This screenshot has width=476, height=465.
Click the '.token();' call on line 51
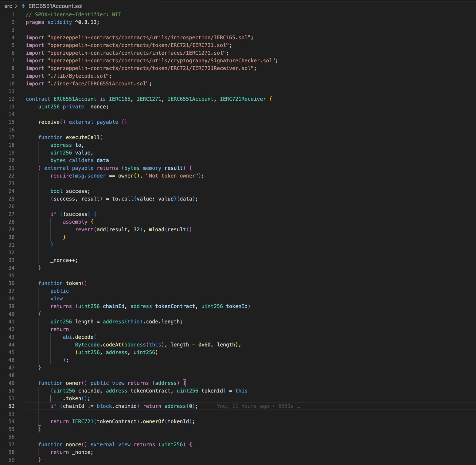[x=76, y=398]
